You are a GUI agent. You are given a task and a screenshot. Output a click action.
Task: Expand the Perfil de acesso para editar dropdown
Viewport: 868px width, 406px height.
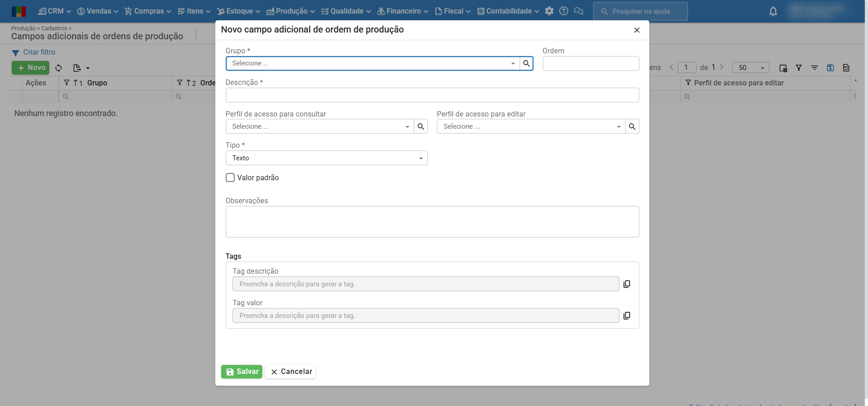[x=618, y=127]
